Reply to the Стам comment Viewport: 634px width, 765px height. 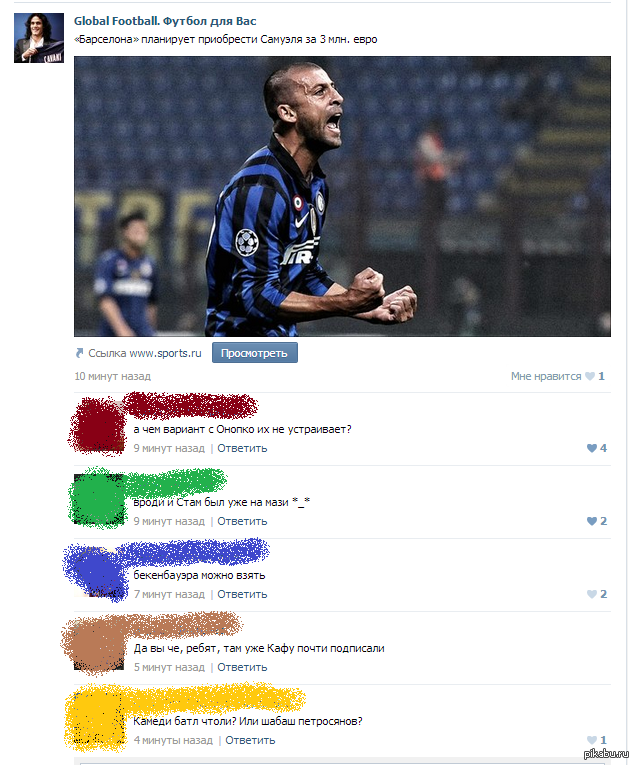pos(242,521)
